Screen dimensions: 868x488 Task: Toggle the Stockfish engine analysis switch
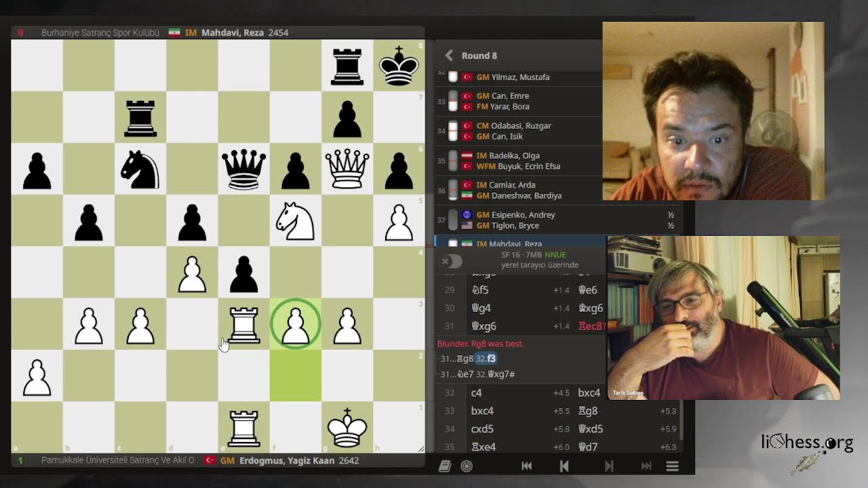click(x=450, y=261)
